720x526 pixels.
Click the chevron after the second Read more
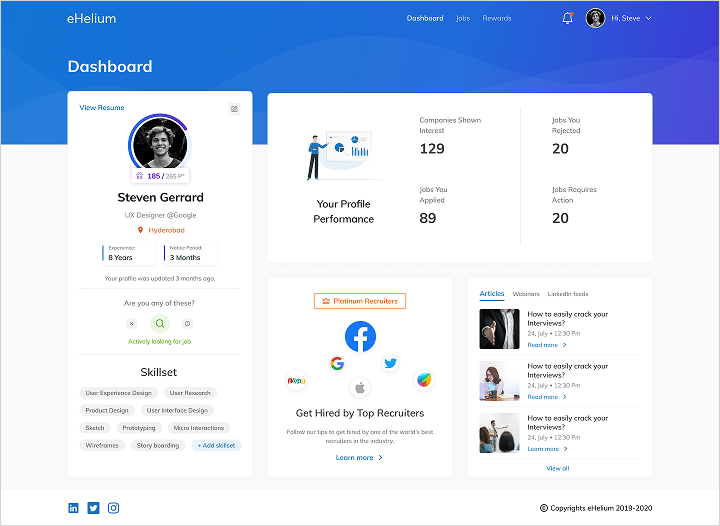click(565, 397)
